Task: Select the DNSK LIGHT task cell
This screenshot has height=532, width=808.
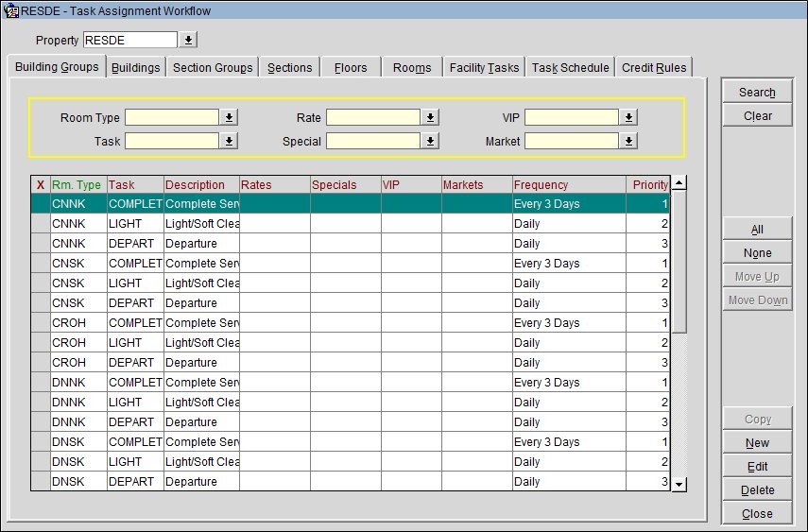Action: coord(135,462)
